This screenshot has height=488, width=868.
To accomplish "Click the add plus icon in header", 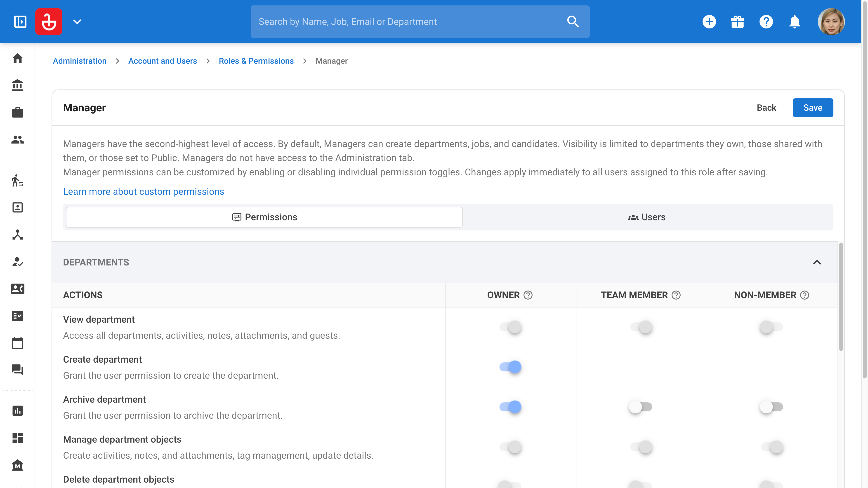I will coord(709,22).
